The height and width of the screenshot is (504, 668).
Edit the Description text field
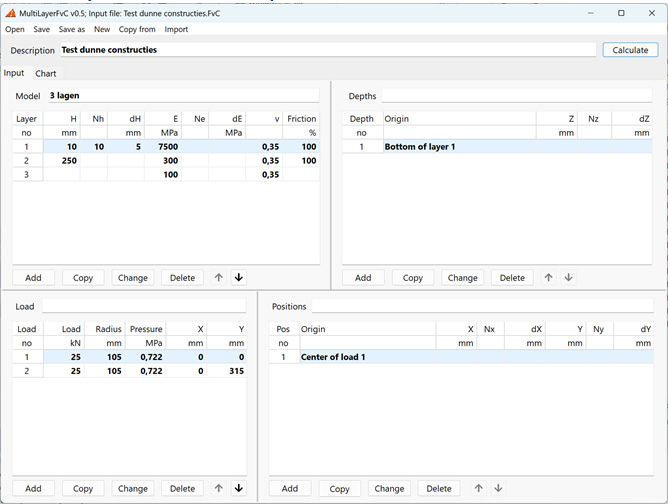(326, 50)
